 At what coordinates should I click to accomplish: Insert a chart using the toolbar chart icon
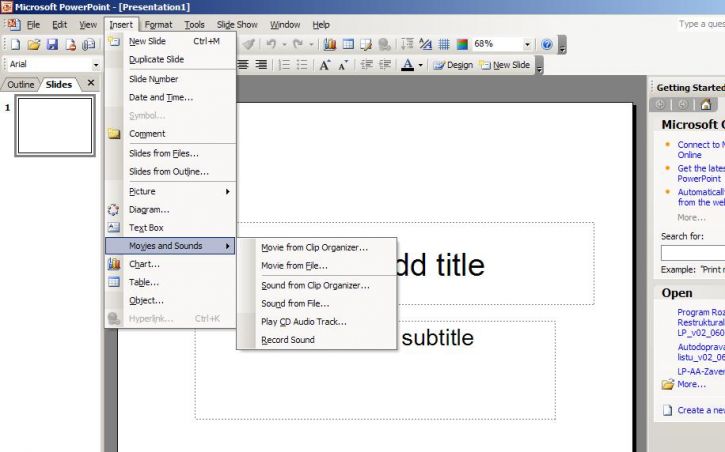(x=330, y=44)
